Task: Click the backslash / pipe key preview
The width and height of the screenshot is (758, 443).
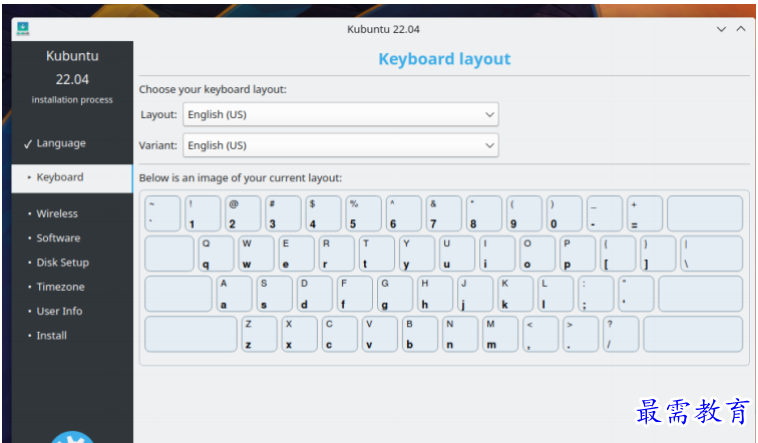Action: [711, 253]
